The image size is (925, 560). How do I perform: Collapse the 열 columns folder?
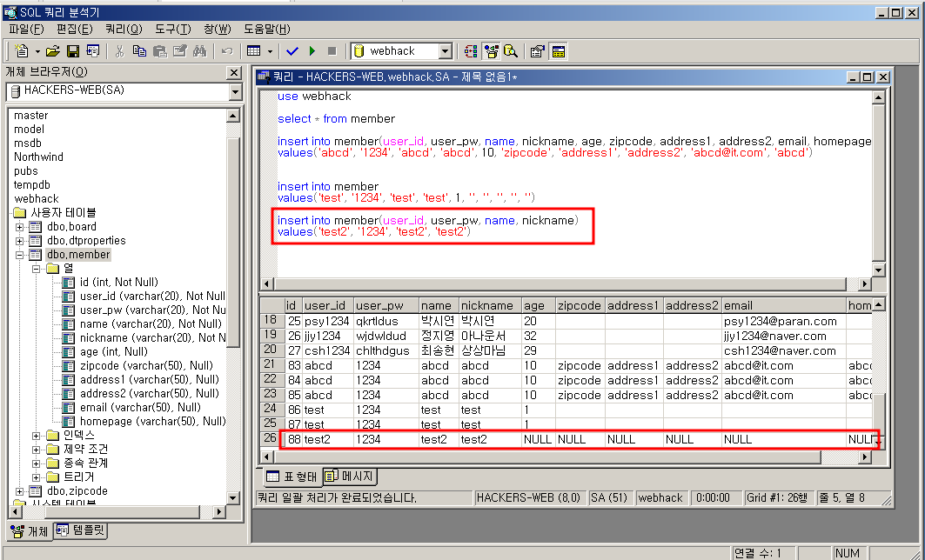[x=36, y=269]
